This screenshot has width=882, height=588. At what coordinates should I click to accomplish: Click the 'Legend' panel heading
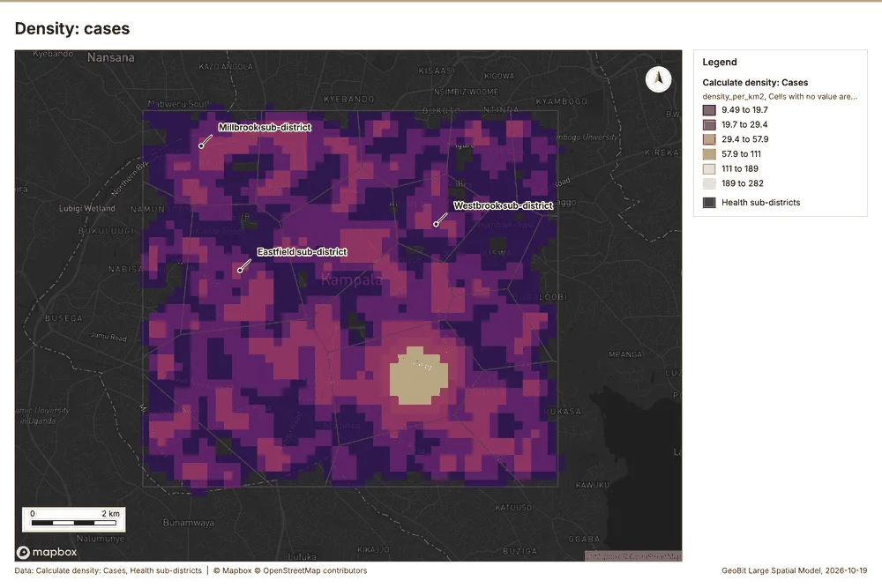pos(720,62)
